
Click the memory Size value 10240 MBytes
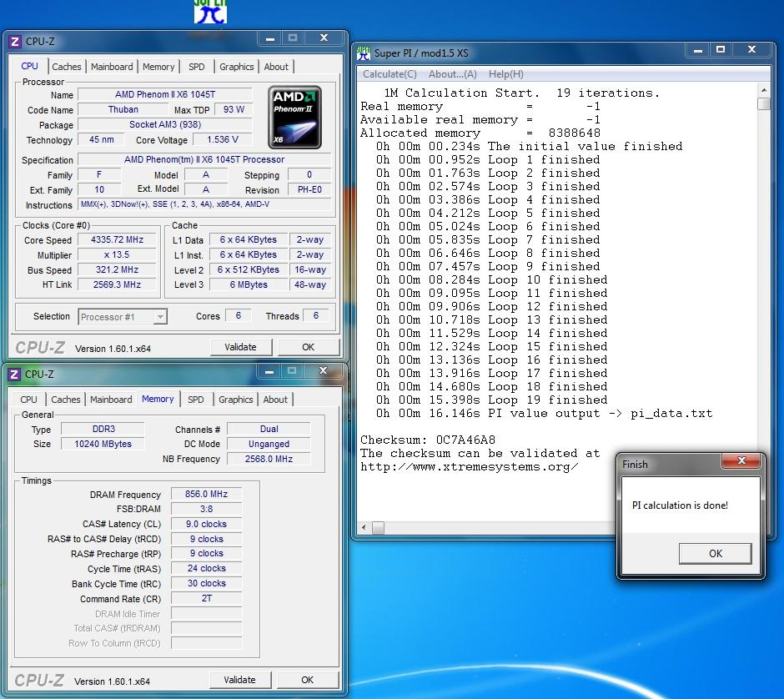click(x=103, y=444)
